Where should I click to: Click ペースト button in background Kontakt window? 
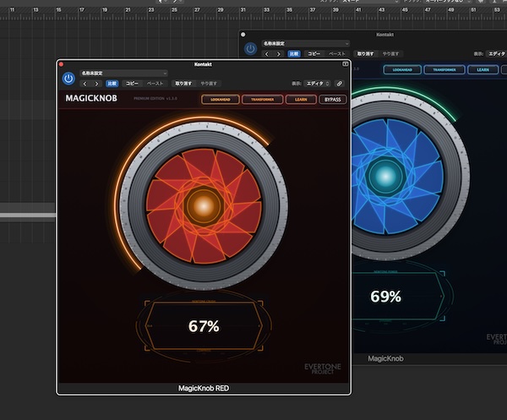[337, 54]
